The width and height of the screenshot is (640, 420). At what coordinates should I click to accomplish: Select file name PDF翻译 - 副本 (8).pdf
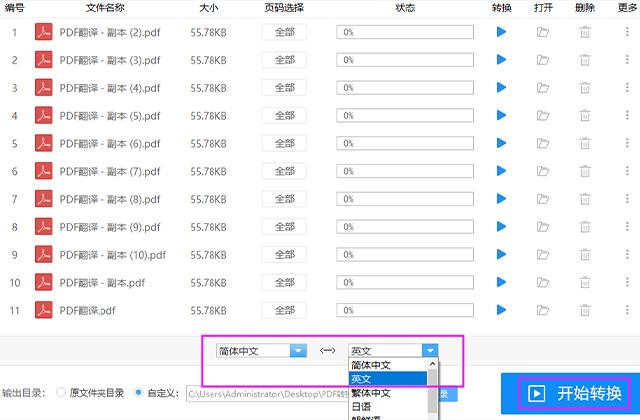(110, 199)
